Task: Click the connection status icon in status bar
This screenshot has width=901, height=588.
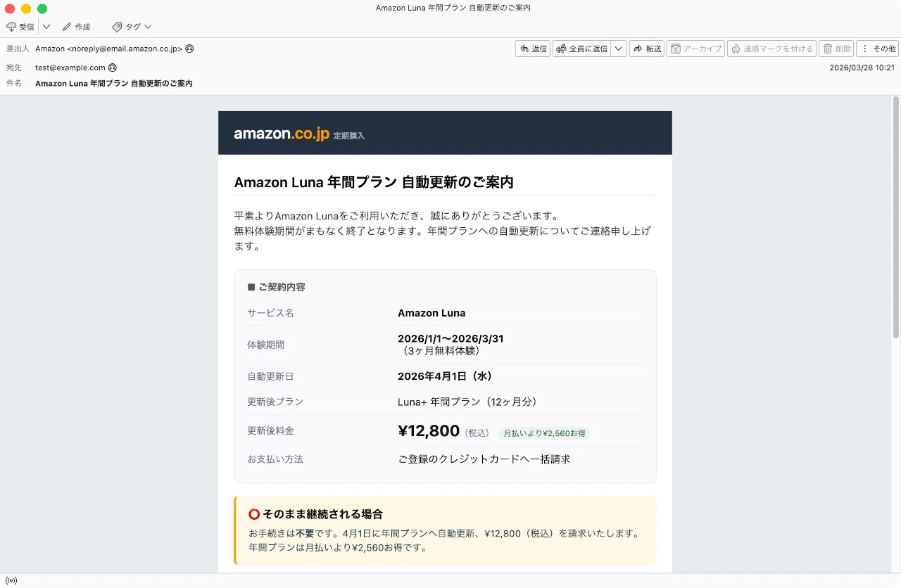Action: 11,581
